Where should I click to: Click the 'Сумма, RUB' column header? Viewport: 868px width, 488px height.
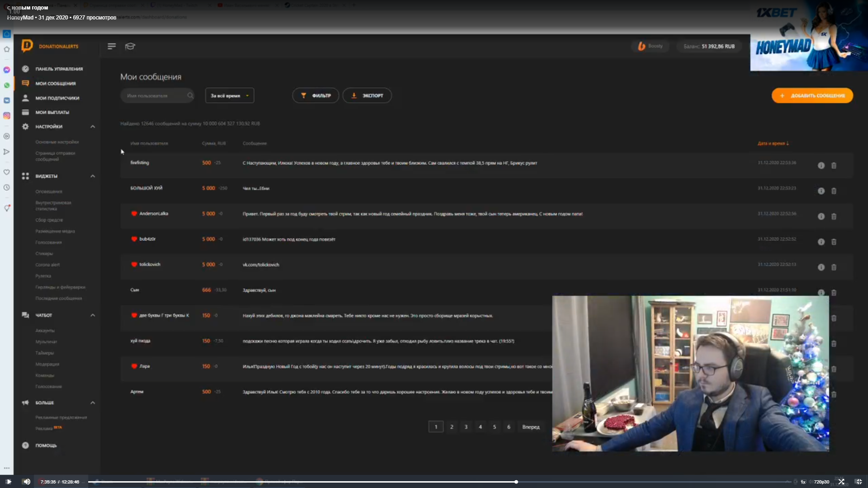[x=213, y=143]
